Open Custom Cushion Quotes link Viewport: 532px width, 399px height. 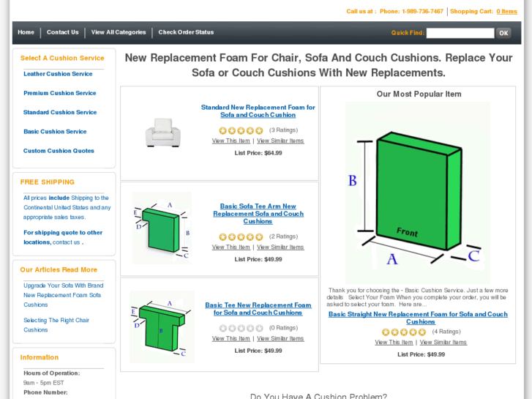pyautogui.click(x=59, y=151)
